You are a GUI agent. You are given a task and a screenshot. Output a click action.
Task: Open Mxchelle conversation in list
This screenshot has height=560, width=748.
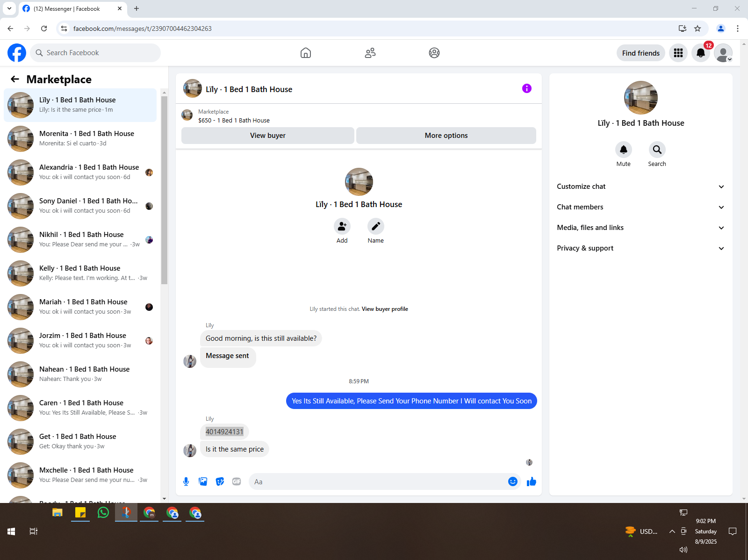coord(80,475)
